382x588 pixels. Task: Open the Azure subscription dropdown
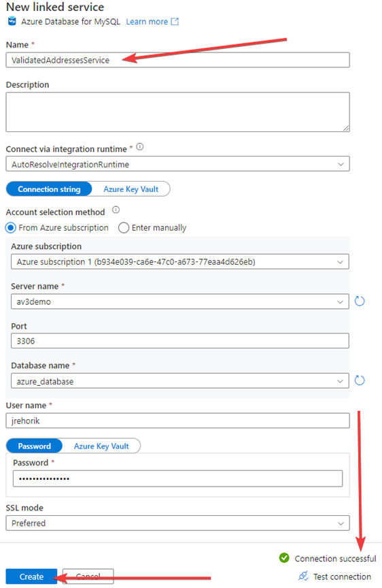(x=179, y=262)
